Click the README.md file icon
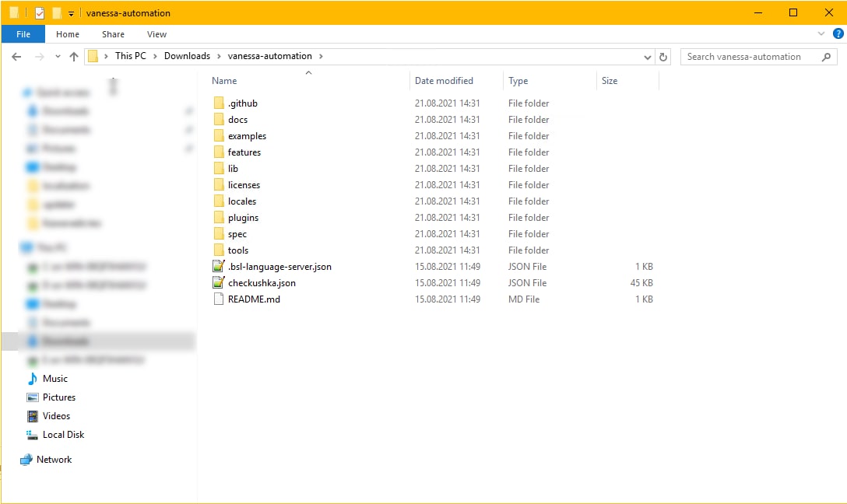 tap(219, 299)
